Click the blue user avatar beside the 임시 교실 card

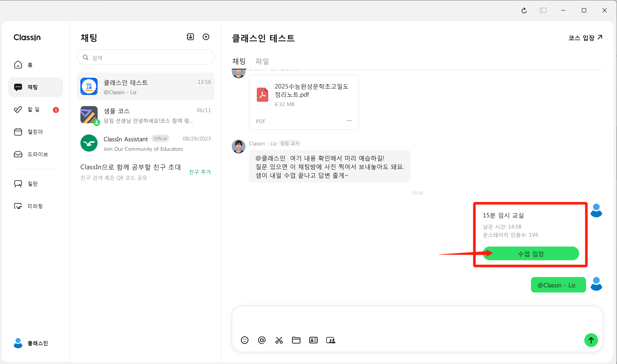(x=596, y=210)
